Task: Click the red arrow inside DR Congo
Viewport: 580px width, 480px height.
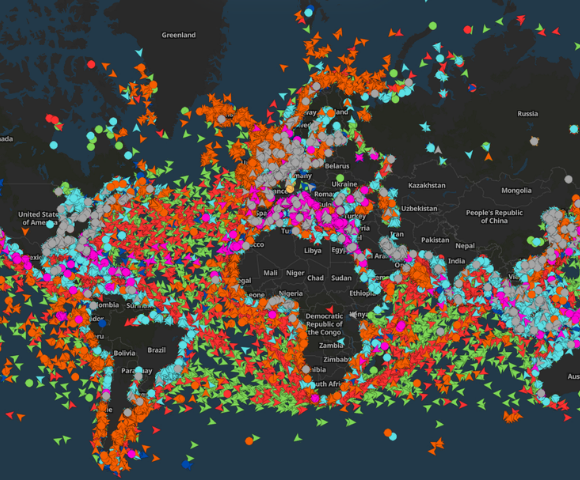Action: 330,309
